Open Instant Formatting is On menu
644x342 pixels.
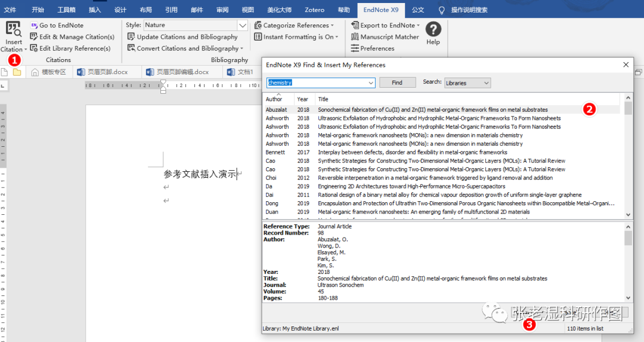[296, 36]
